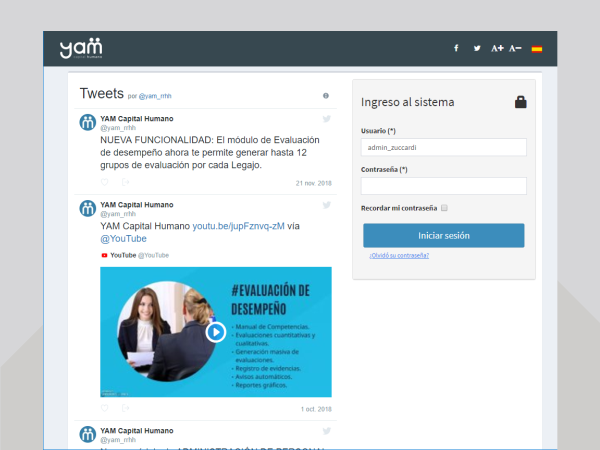Click YAM avatar on NUEVA FUNCIONALIDAD tweet
The width and height of the screenshot is (600, 450).
coord(88,122)
